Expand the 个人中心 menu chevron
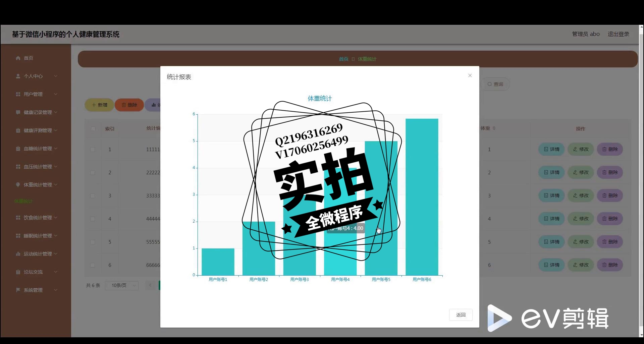 56,76
